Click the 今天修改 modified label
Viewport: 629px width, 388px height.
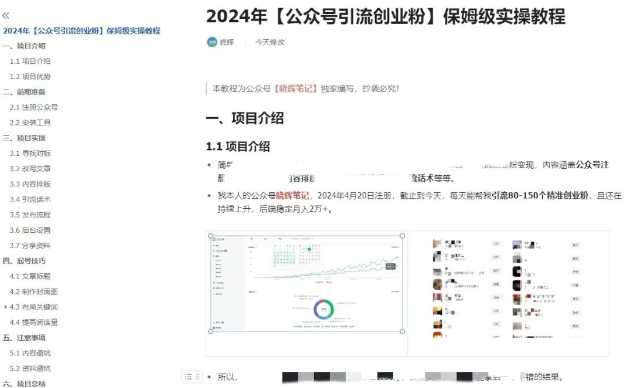270,42
